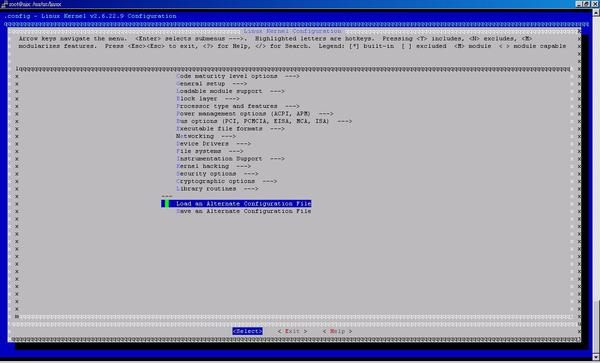Image resolution: width=600 pixels, height=363 pixels.
Task: Open Bus options (PCI, PCMCIA, EISA)
Action: tap(264, 121)
